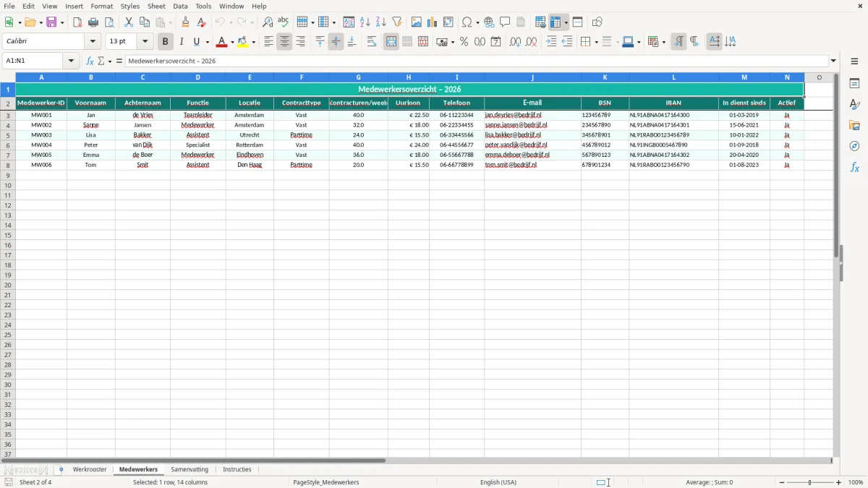The image size is (868, 488).
Task: Open the sidebar Gallery icon
Action: (854, 125)
